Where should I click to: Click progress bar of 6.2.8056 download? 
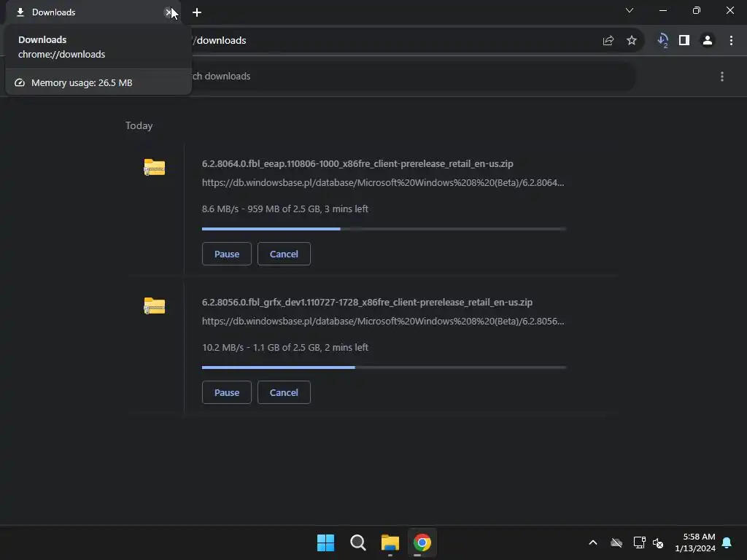tap(384, 367)
